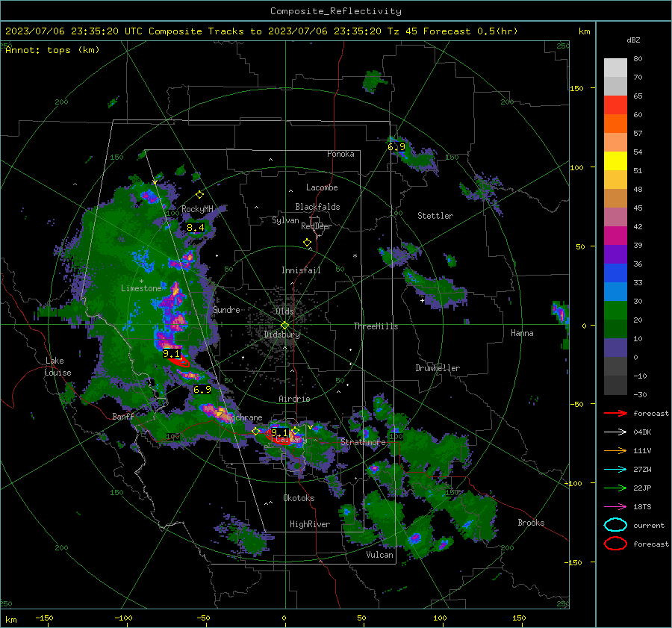Click the 8.4 storm top label
Screen dimensions: 672x628
tap(196, 228)
